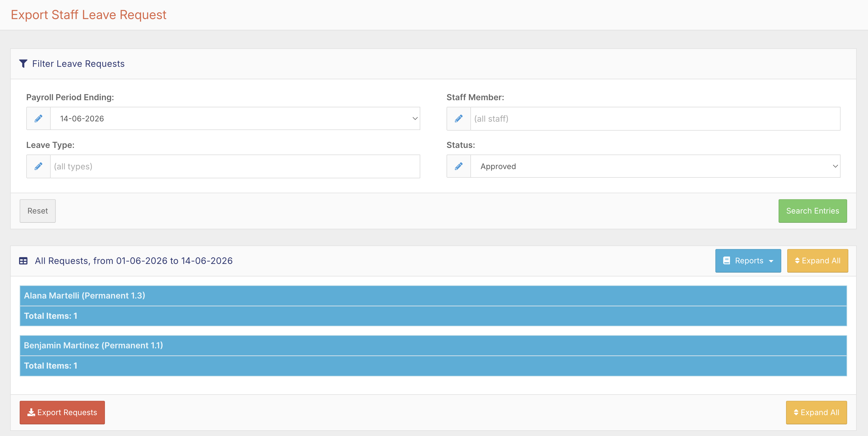Click the funnel filter icon
Viewport: 868px width, 436px height.
[x=23, y=64]
